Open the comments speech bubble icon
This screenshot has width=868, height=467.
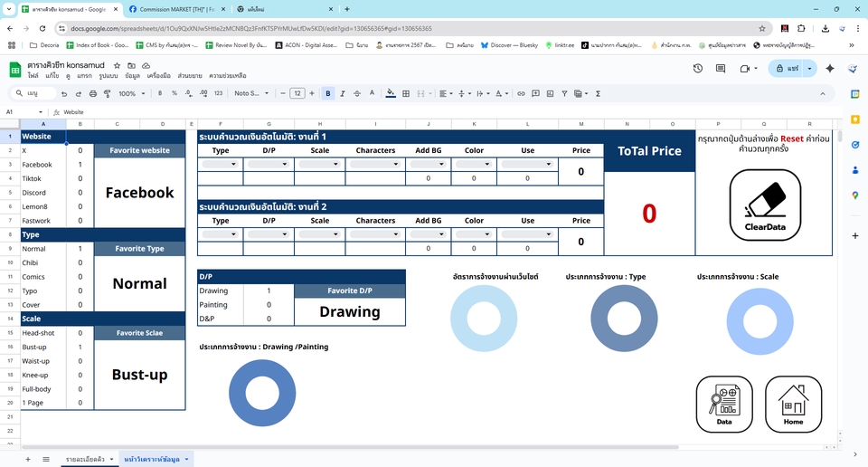[721, 69]
